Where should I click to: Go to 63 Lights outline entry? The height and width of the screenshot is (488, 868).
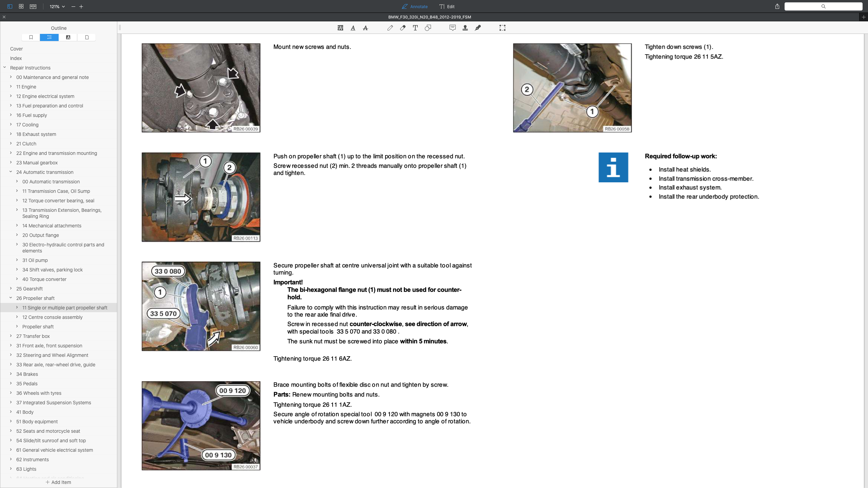coord(26,469)
